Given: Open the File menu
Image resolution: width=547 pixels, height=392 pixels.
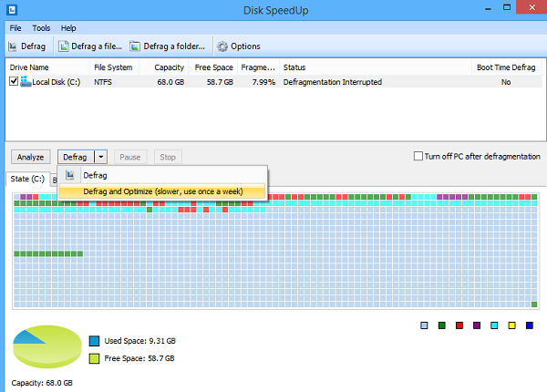Looking at the screenshot, I should (x=15, y=28).
